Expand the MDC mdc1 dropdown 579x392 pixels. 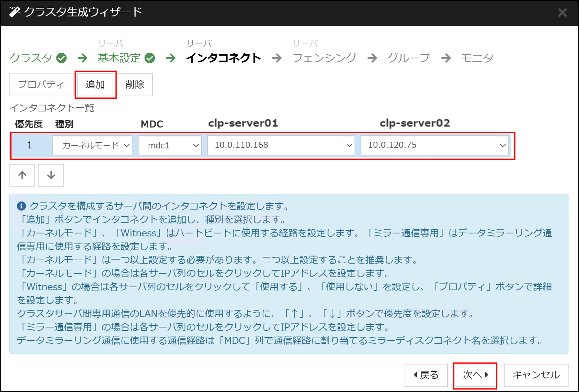170,146
